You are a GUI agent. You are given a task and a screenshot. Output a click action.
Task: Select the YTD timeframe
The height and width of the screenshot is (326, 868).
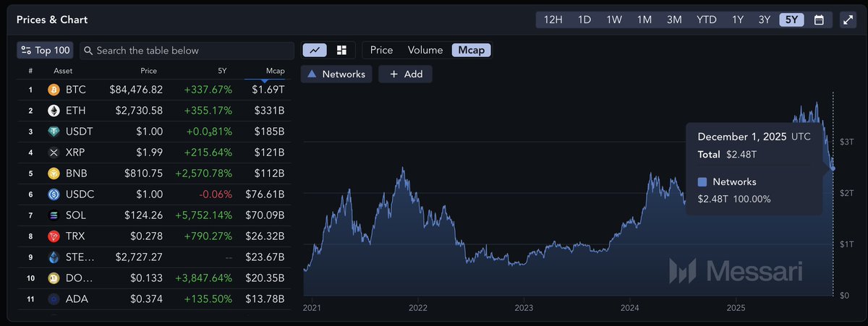707,20
